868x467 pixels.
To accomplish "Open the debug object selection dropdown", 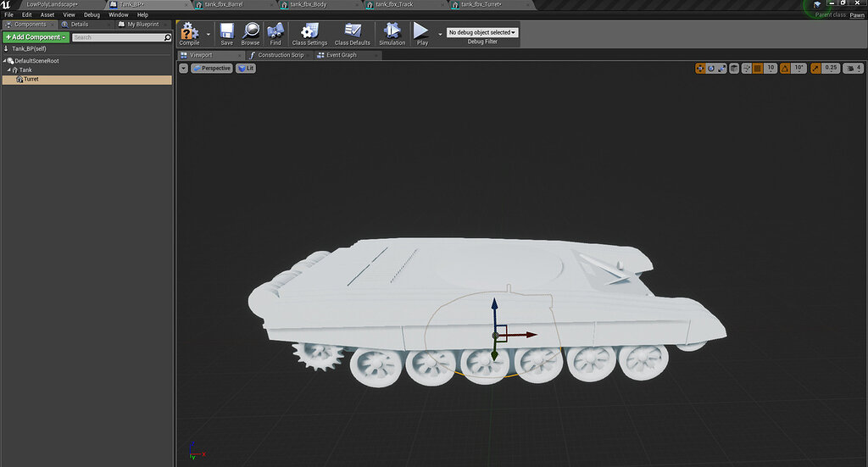I will pyautogui.click(x=481, y=32).
